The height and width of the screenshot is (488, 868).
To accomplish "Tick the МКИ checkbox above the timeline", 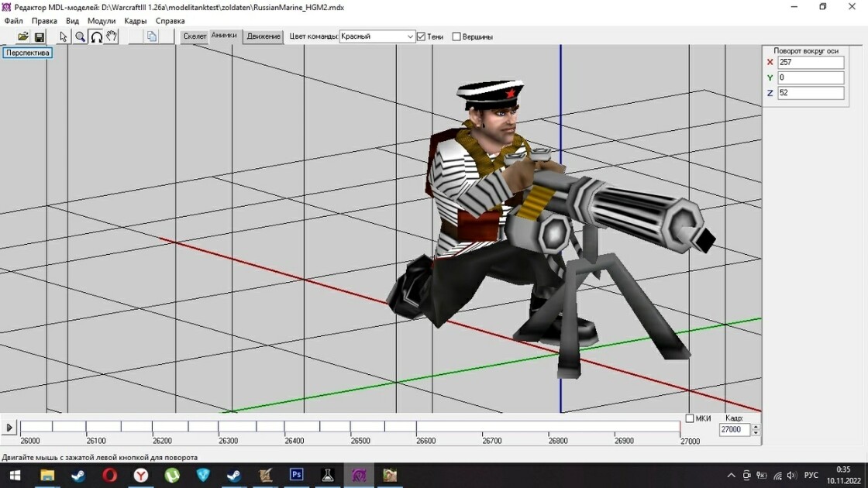I will (690, 418).
